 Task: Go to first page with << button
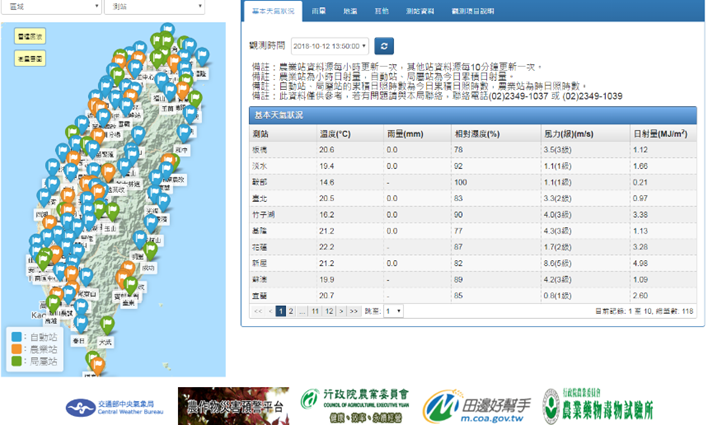click(258, 311)
